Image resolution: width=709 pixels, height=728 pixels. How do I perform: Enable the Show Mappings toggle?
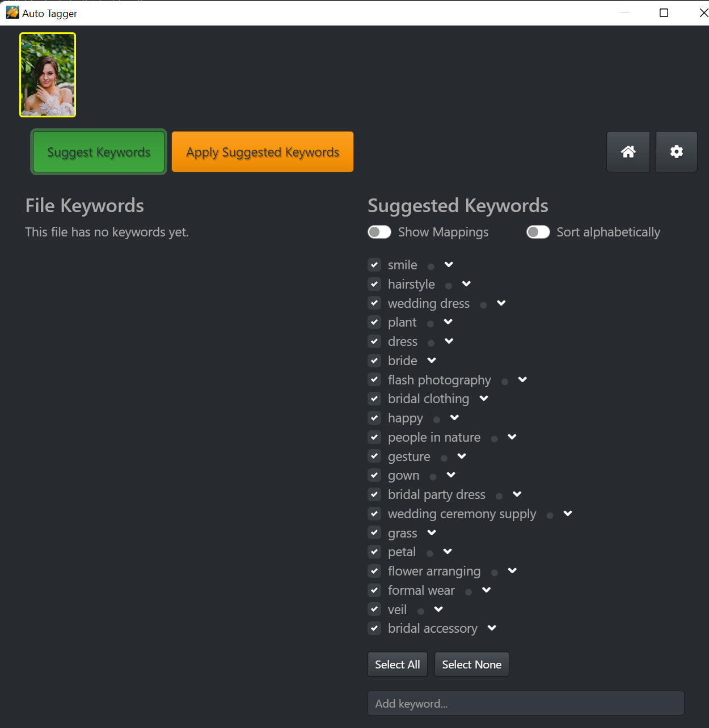coord(379,232)
